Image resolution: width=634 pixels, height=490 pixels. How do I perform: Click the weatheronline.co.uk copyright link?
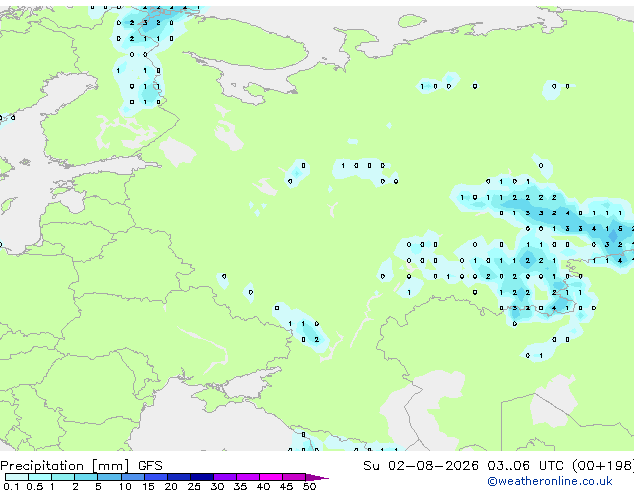coord(550,481)
